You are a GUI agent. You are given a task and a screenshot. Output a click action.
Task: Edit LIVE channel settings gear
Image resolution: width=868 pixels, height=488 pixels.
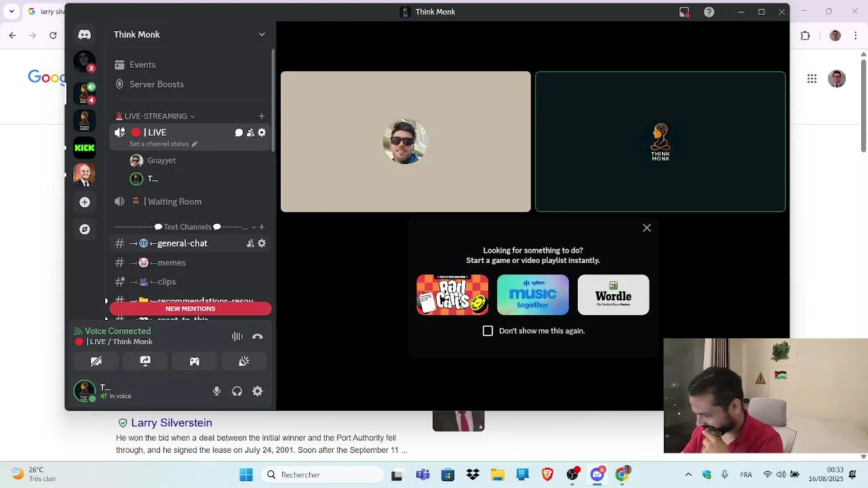tap(262, 133)
